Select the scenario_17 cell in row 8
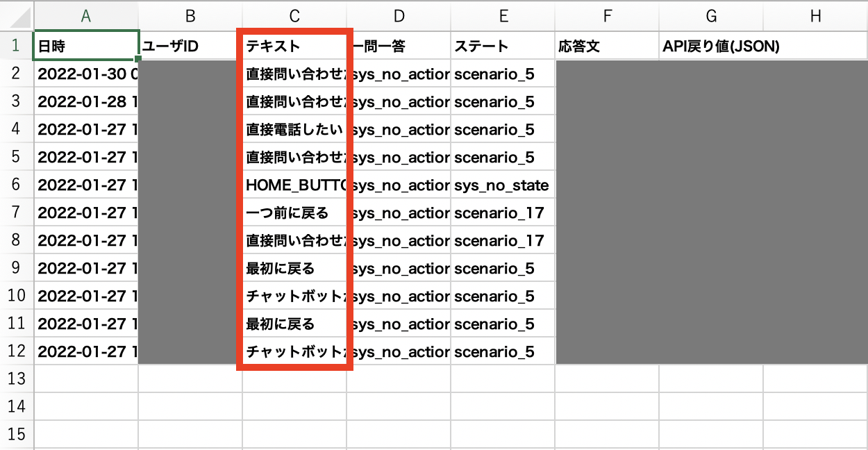Image resolution: width=868 pixels, height=450 pixels. tap(503, 240)
